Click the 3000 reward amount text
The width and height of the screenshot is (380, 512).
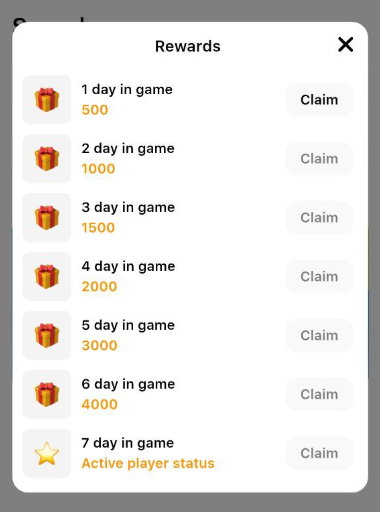99,345
